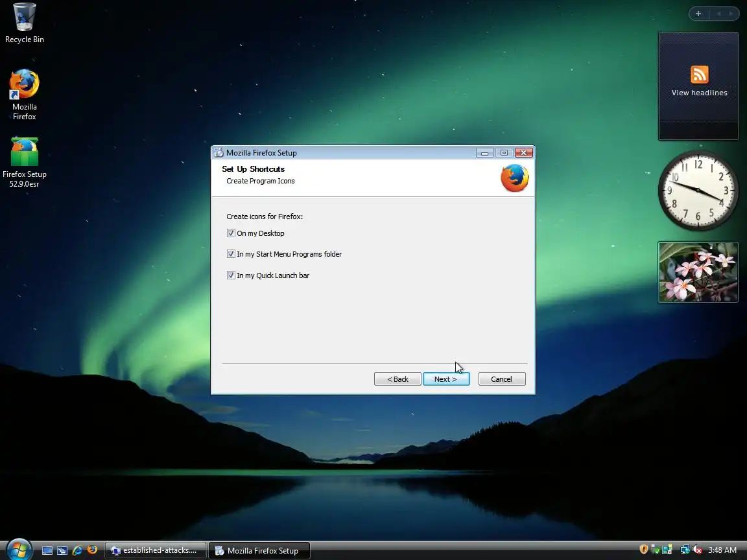The image size is (747, 560).
Task: Click the Create Program Icons subtitle
Action: (261, 181)
